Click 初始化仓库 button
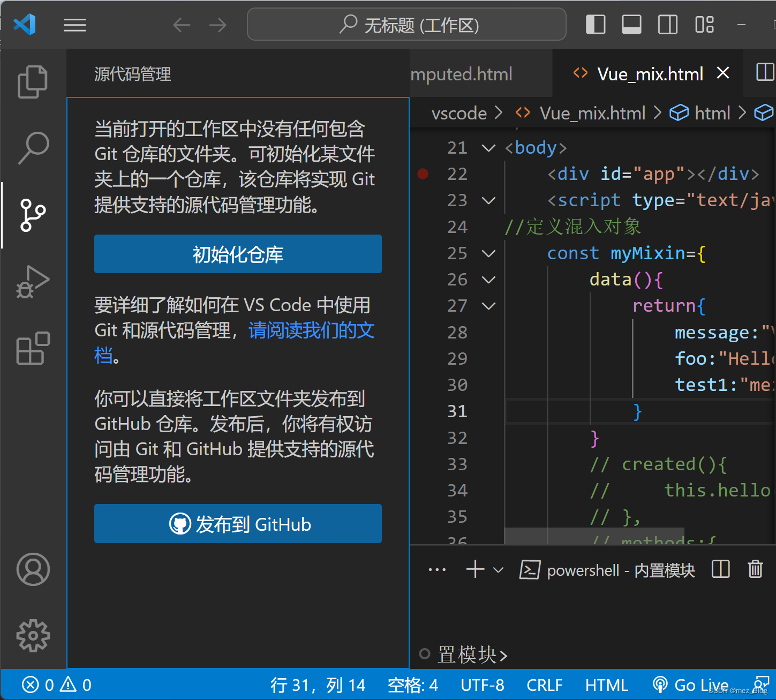 [238, 254]
